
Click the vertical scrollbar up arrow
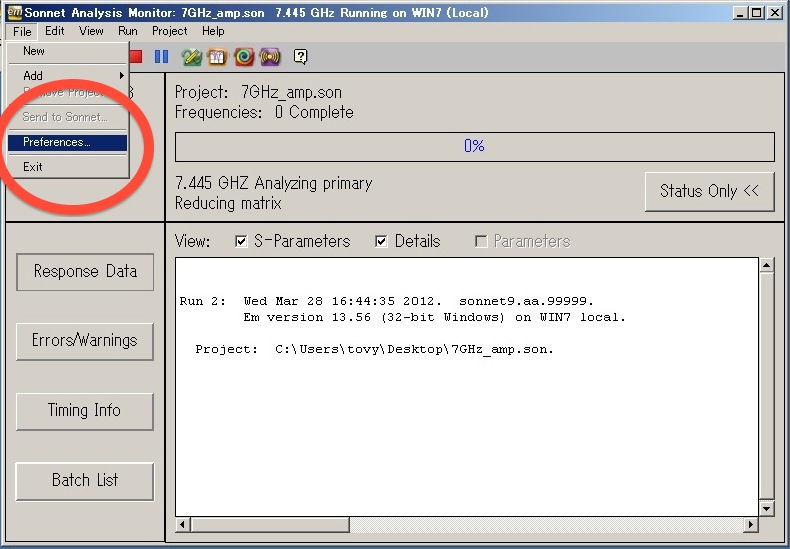pos(766,265)
